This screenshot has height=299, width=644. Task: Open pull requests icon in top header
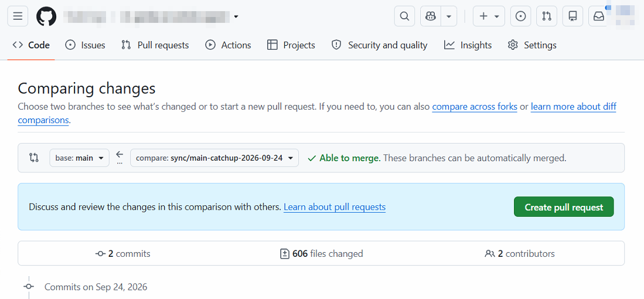tap(547, 16)
